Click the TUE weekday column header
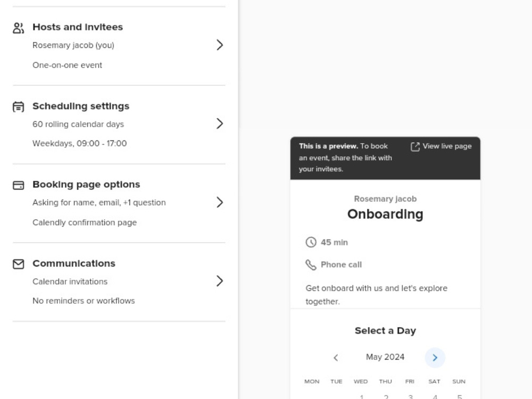This screenshot has height=399, width=532. pos(336,381)
